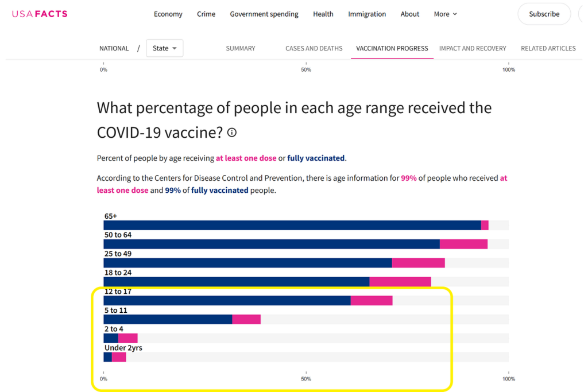
Task: Navigate to Government spending
Action: point(264,14)
